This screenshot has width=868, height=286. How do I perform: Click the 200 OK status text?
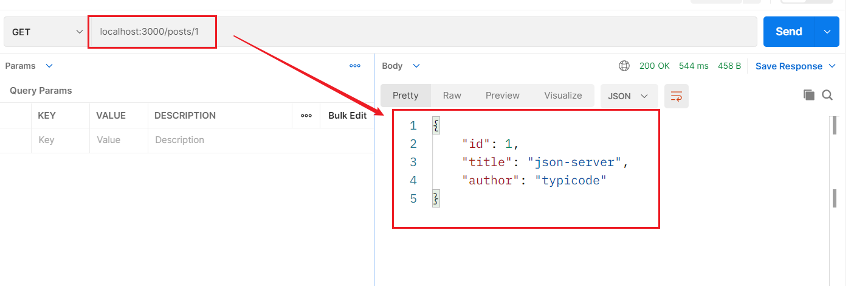coord(655,66)
